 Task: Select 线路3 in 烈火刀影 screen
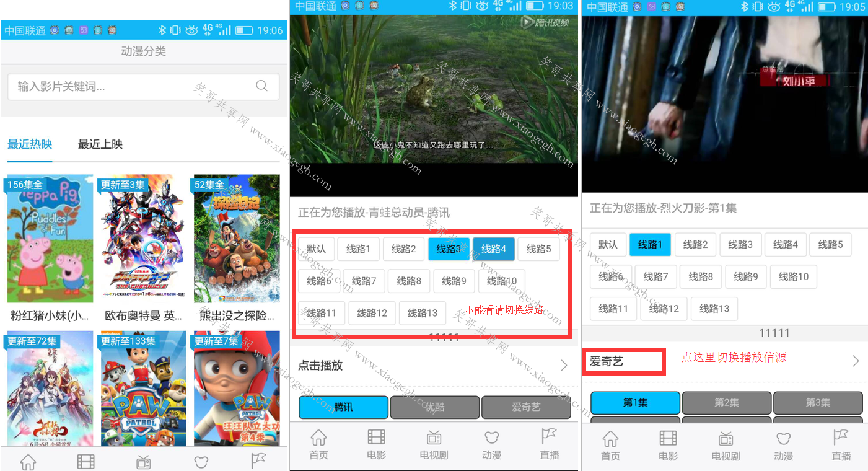click(x=740, y=245)
